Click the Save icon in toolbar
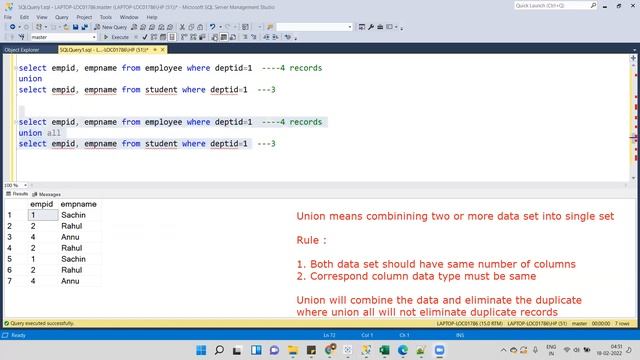The height and width of the screenshot is (360, 640). (x=76, y=27)
